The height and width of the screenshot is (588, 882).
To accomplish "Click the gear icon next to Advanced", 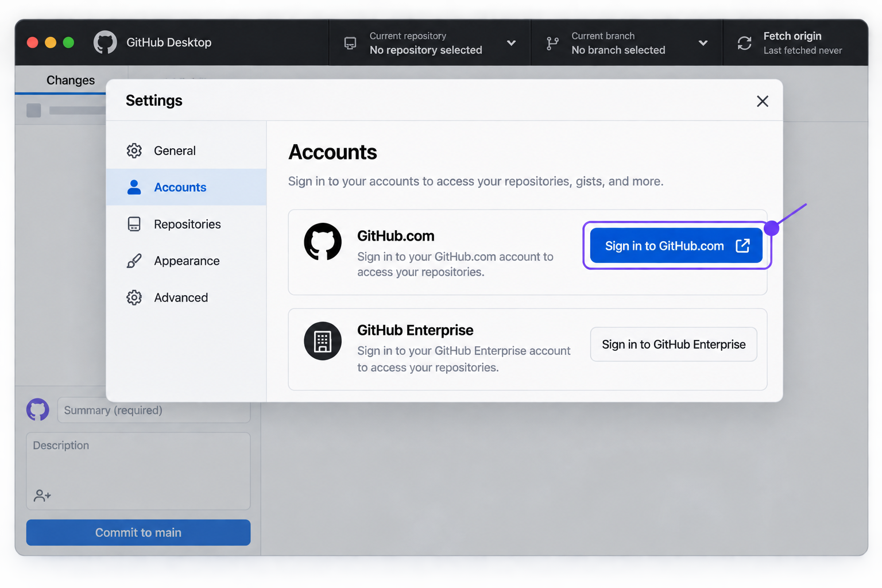I will coord(134,297).
